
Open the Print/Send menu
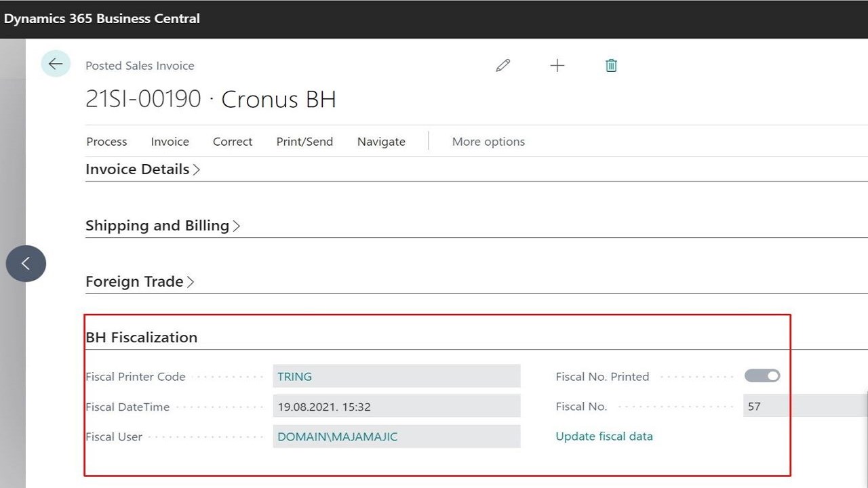[x=304, y=142]
